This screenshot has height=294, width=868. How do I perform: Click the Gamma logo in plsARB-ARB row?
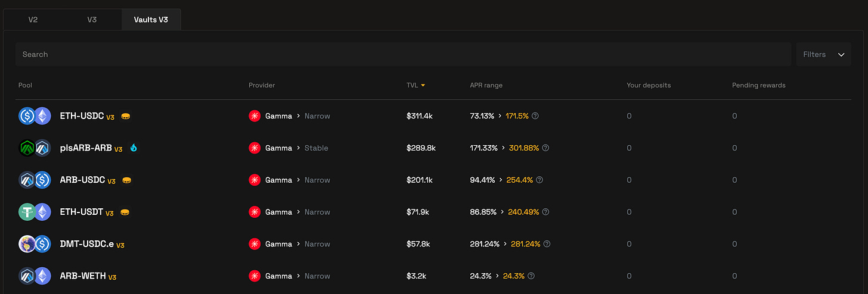[x=255, y=148]
